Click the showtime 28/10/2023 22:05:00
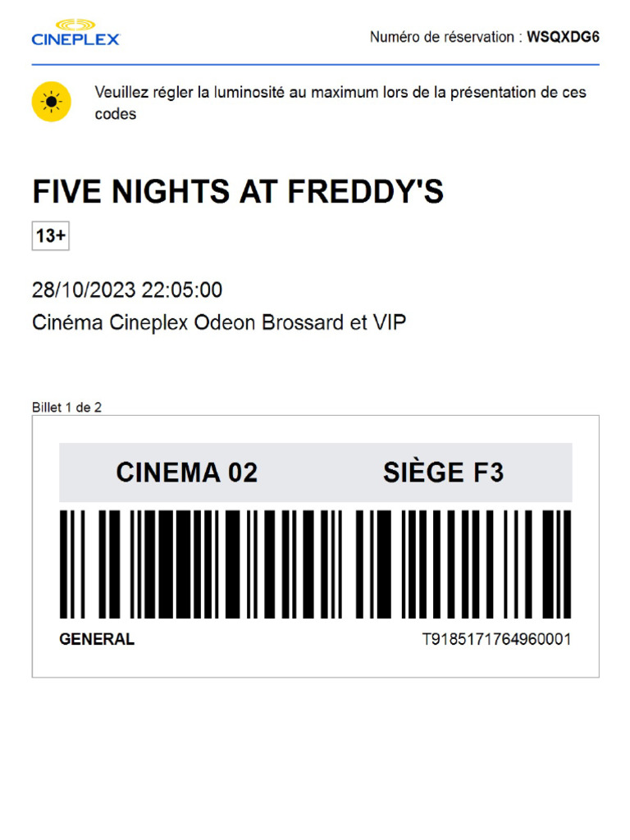630x840 pixels. pyautogui.click(x=127, y=290)
